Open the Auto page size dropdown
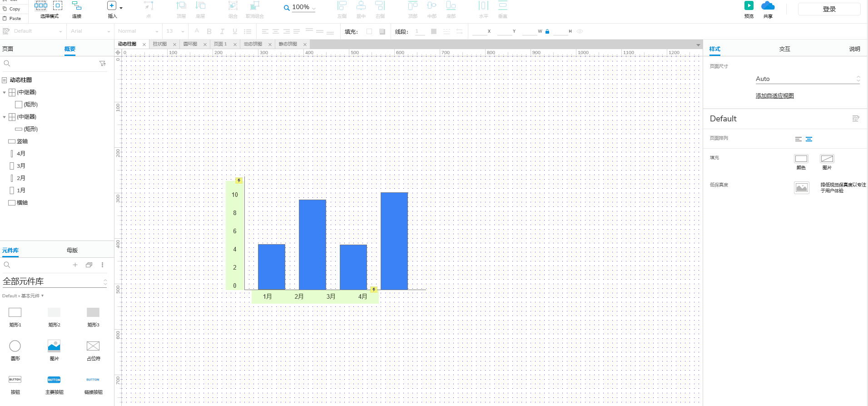 (x=808, y=79)
